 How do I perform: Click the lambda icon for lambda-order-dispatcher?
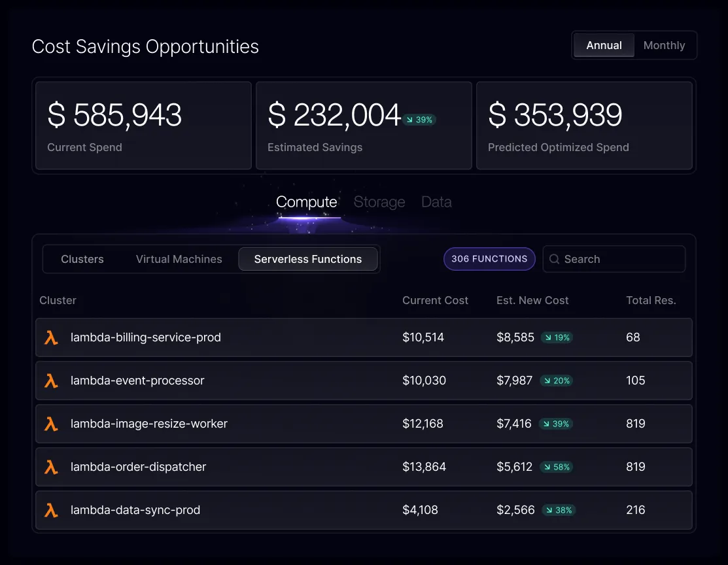[x=51, y=467]
